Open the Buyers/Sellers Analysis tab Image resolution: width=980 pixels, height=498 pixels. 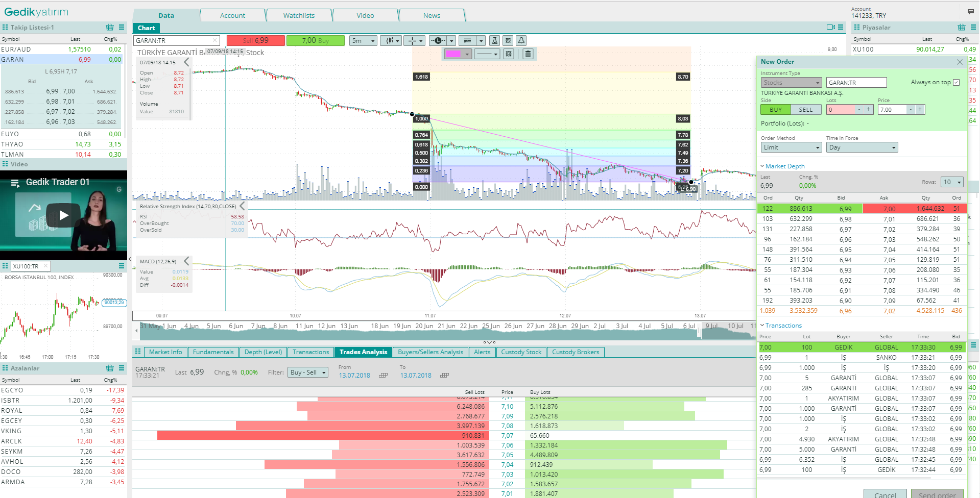point(430,352)
